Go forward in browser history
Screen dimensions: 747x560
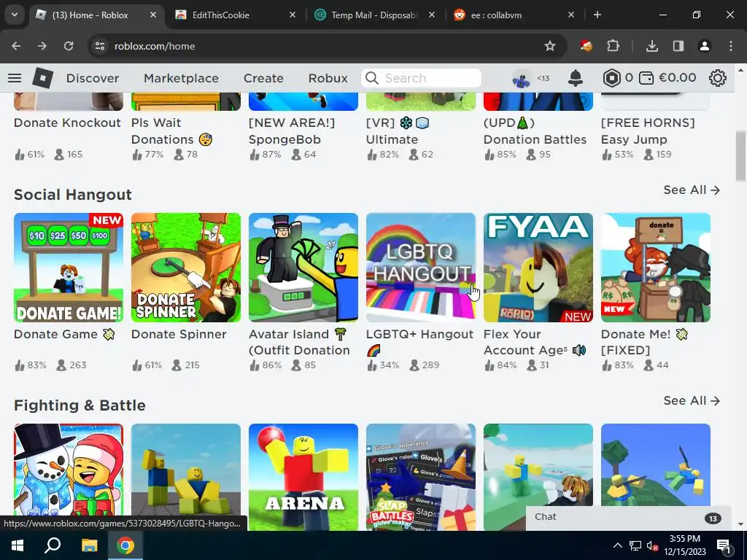(42, 46)
